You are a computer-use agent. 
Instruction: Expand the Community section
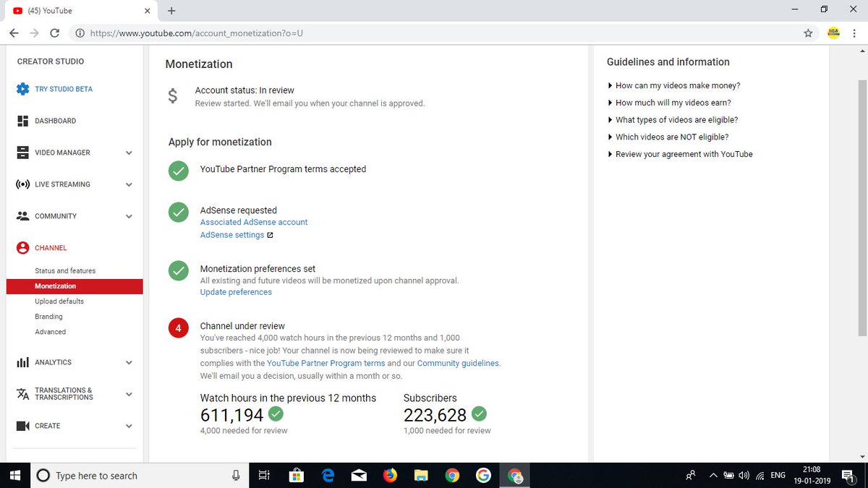[x=129, y=216]
